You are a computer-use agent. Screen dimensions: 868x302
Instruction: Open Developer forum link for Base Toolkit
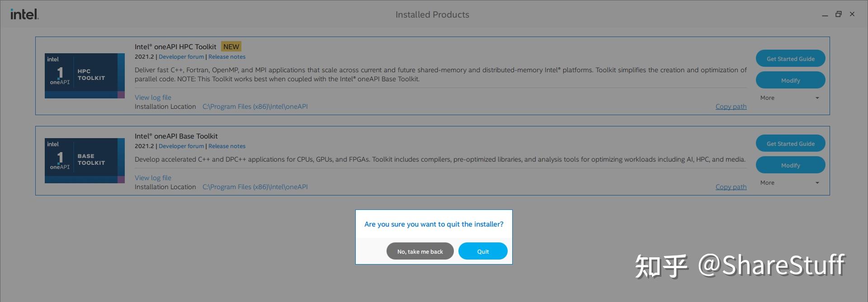[181, 146]
